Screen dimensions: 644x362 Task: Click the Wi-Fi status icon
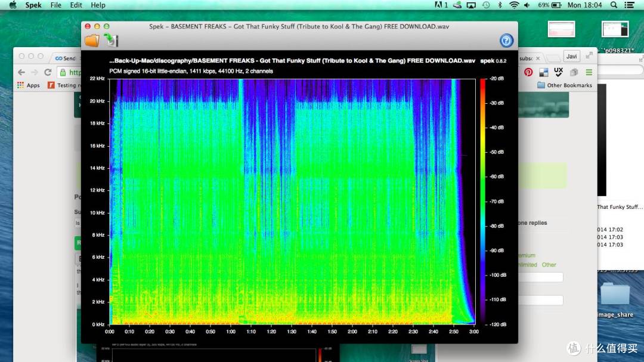coord(514,5)
